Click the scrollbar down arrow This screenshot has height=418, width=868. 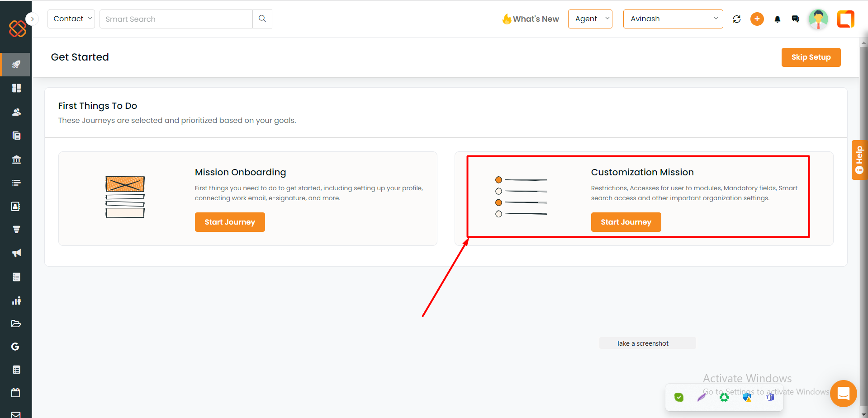point(863,414)
